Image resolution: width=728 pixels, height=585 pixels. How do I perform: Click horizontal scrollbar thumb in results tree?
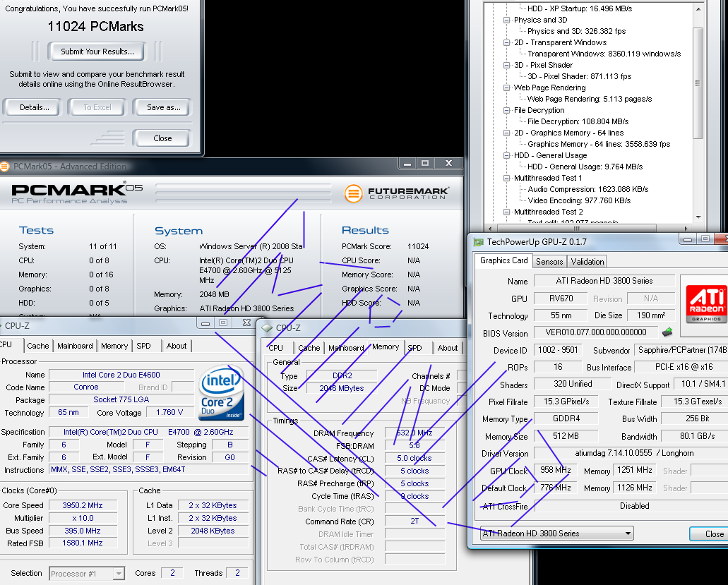576,228
